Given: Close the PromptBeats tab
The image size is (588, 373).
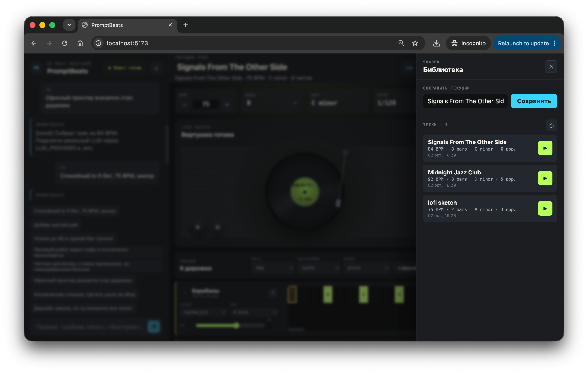Looking at the screenshot, I should pyautogui.click(x=170, y=25).
